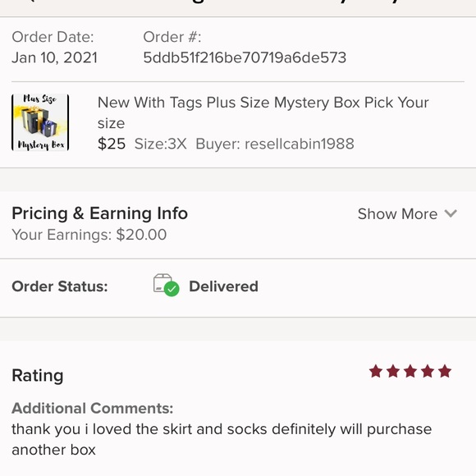This screenshot has width=476, height=476.
Task: Open the Plus Size Mystery Box thumbnail
Action: 40,122
